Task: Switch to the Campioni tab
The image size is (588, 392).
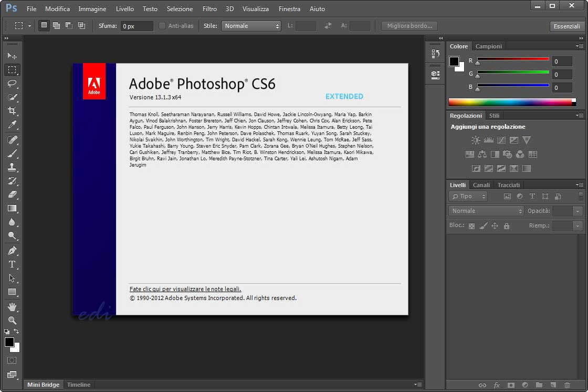Action: 489,46
